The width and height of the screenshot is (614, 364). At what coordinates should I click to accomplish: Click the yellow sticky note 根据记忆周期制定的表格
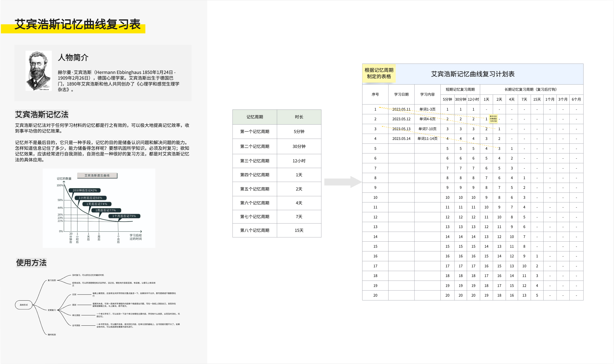[379, 73]
